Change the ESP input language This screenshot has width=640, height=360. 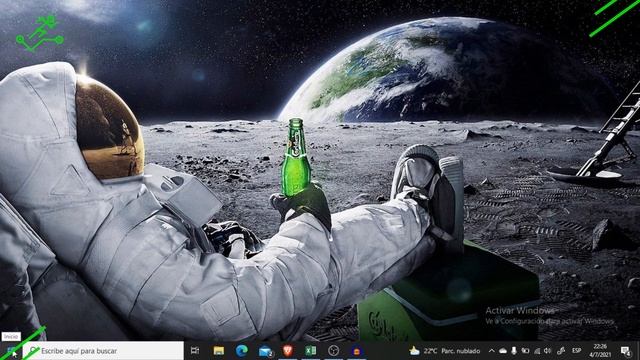point(577,351)
